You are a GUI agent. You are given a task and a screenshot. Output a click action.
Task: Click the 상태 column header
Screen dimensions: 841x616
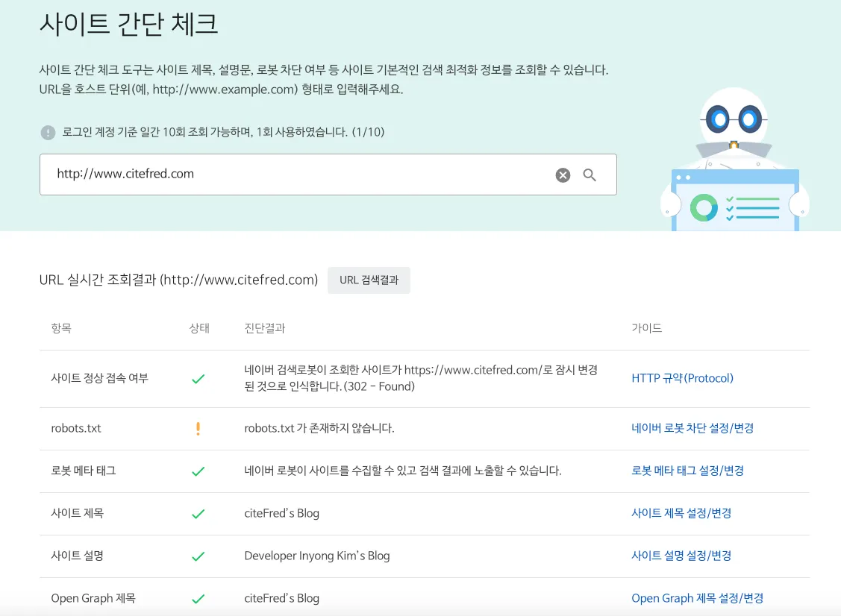point(199,327)
